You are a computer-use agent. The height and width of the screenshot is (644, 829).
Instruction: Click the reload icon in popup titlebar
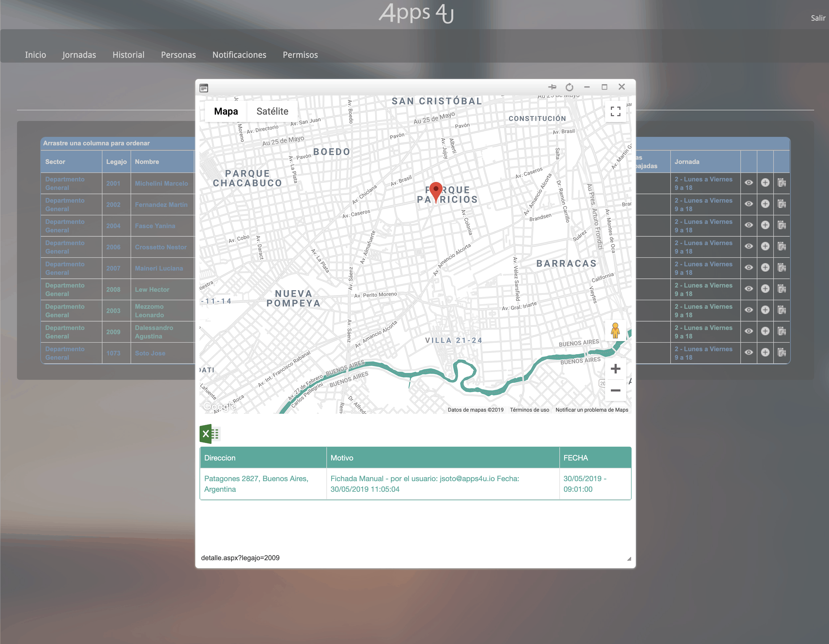tap(569, 87)
